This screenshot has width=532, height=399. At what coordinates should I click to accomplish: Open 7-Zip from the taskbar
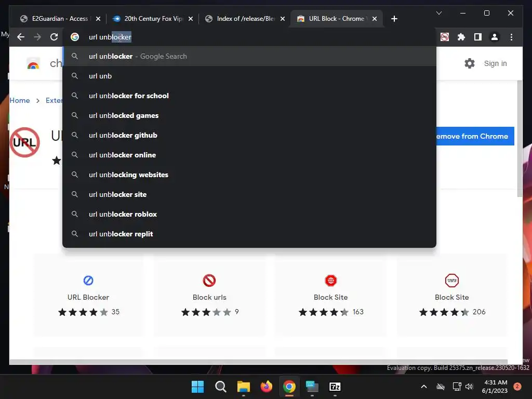coord(335,387)
